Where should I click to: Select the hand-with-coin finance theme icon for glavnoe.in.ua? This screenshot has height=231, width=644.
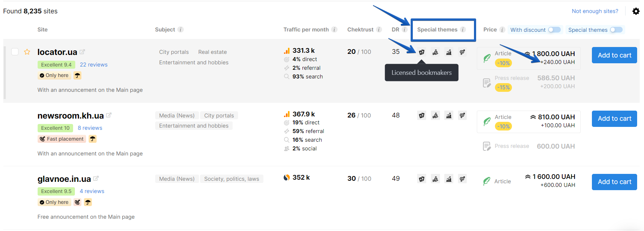[435, 179]
